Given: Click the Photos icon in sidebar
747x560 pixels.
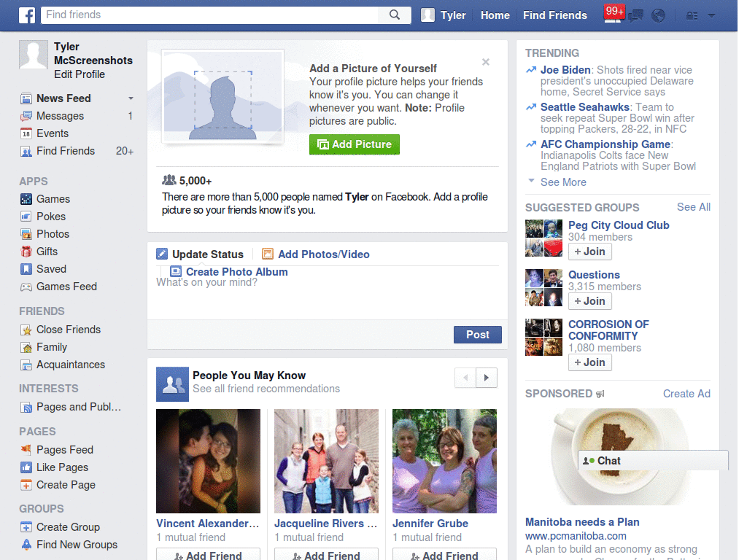Looking at the screenshot, I should coord(26,234).
